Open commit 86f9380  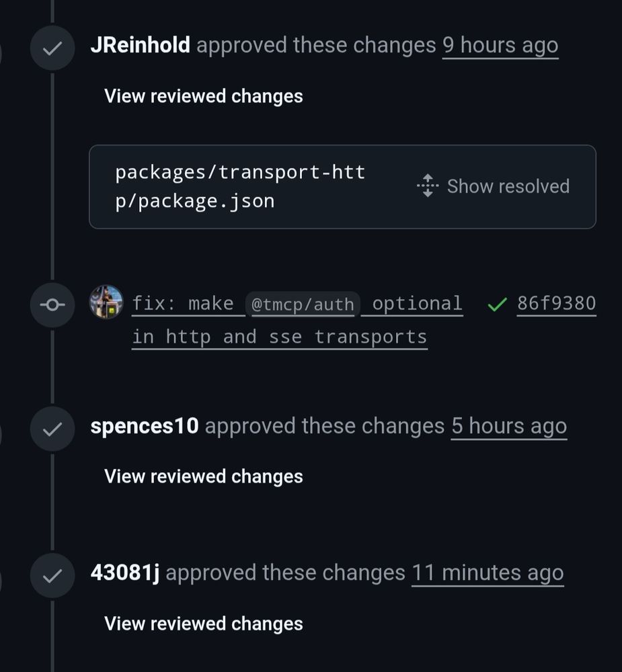[x=556, y=303]
